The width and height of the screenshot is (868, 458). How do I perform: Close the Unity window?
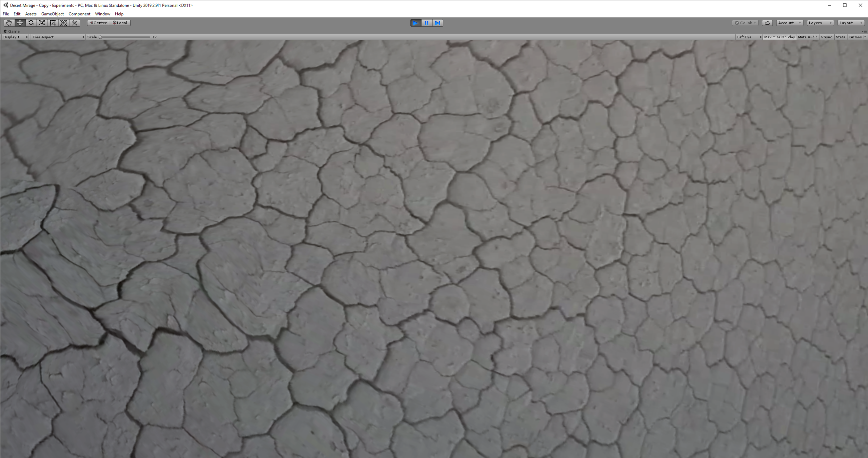click(x=860, y=5)
